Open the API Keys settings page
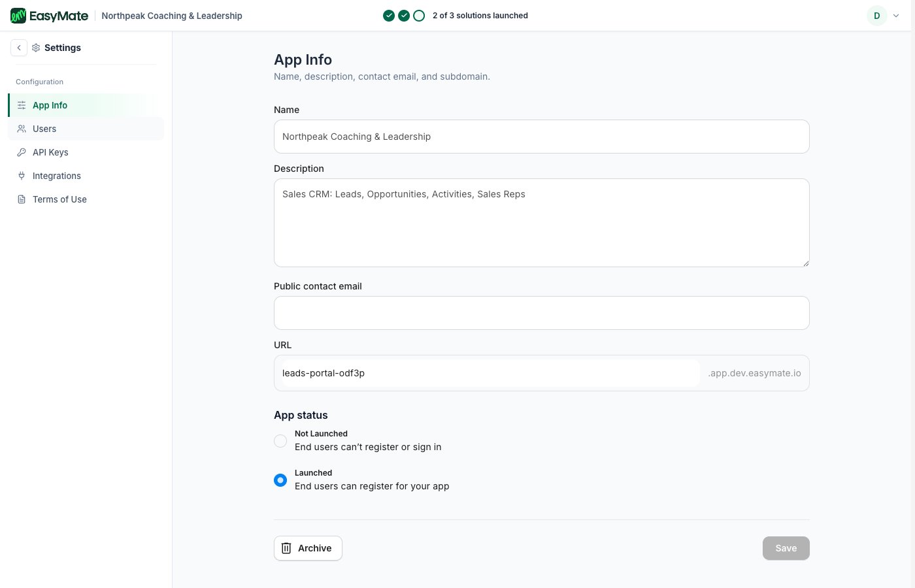Image resolution: width=915 pixels, height=588 pixels. click(x=86, y=152)
